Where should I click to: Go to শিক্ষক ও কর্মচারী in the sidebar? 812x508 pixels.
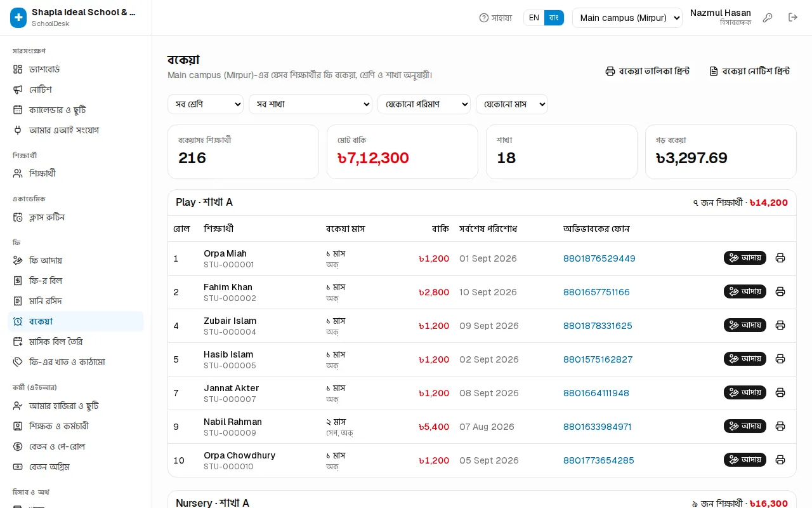tap(75, 426)
